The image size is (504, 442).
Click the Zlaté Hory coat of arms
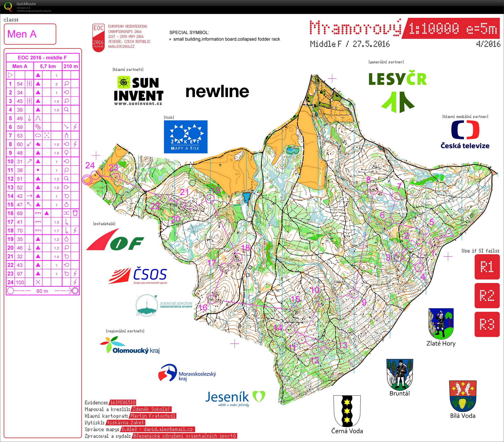[x=441, y=323]
